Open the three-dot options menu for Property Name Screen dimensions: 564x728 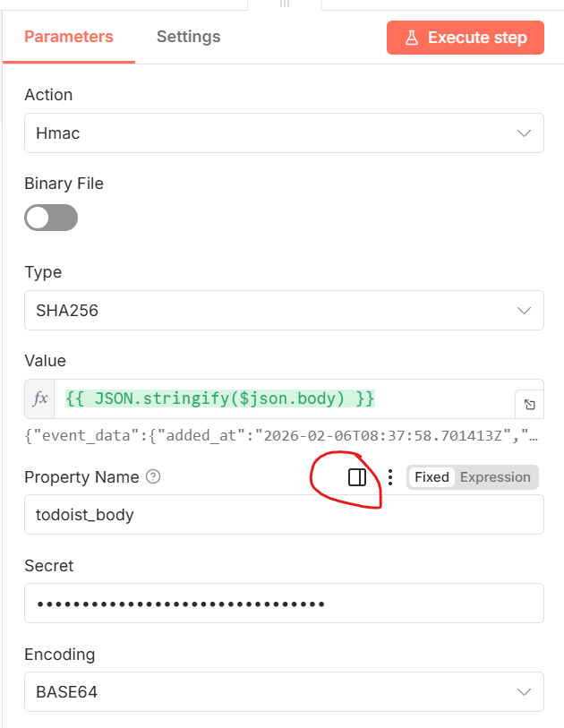point(389,477)
